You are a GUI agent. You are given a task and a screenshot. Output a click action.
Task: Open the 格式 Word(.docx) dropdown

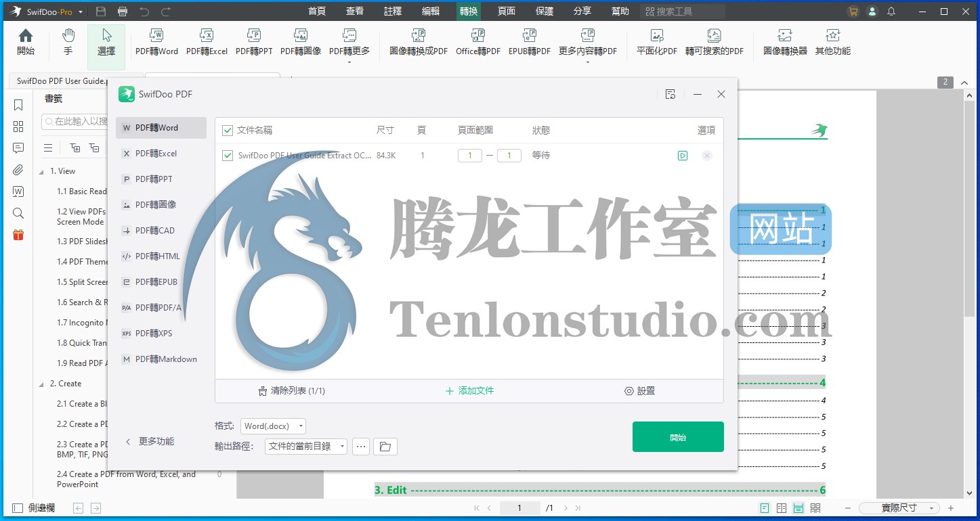273,426
